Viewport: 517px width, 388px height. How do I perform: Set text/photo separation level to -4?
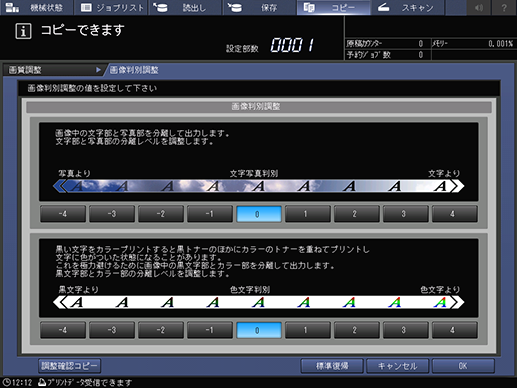pyautogui.click(x=63, y=214)
